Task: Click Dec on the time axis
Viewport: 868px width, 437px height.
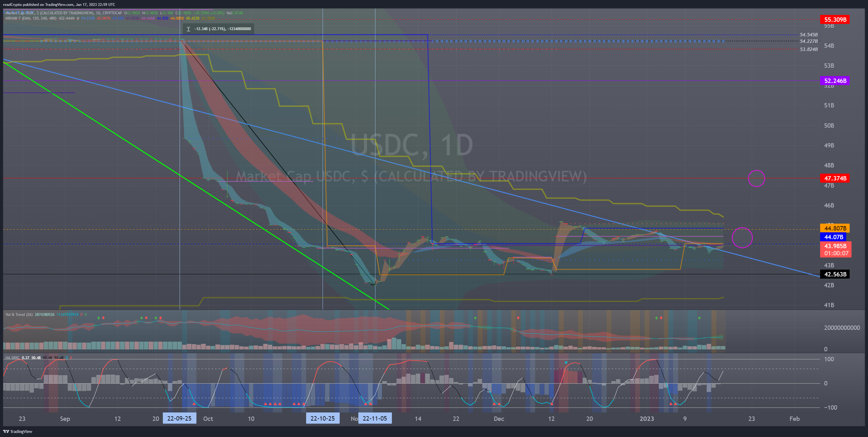Action: [x=499, y=419]
